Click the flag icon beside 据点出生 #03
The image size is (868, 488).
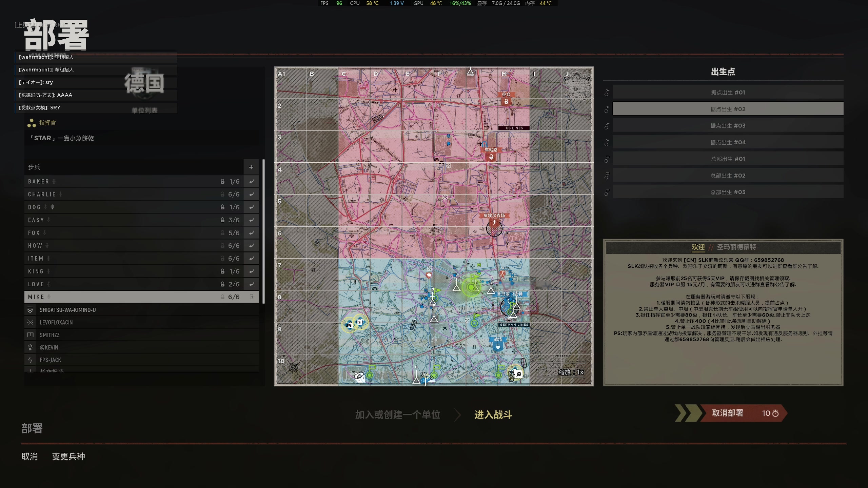607,126
